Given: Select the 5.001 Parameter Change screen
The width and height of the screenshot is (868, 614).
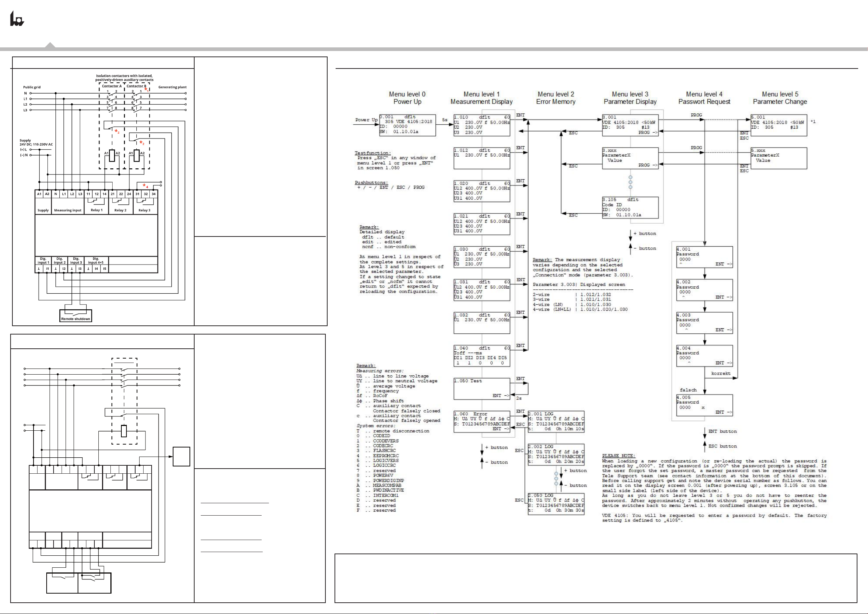Looking at the screenshot, I should pos(779,125).
